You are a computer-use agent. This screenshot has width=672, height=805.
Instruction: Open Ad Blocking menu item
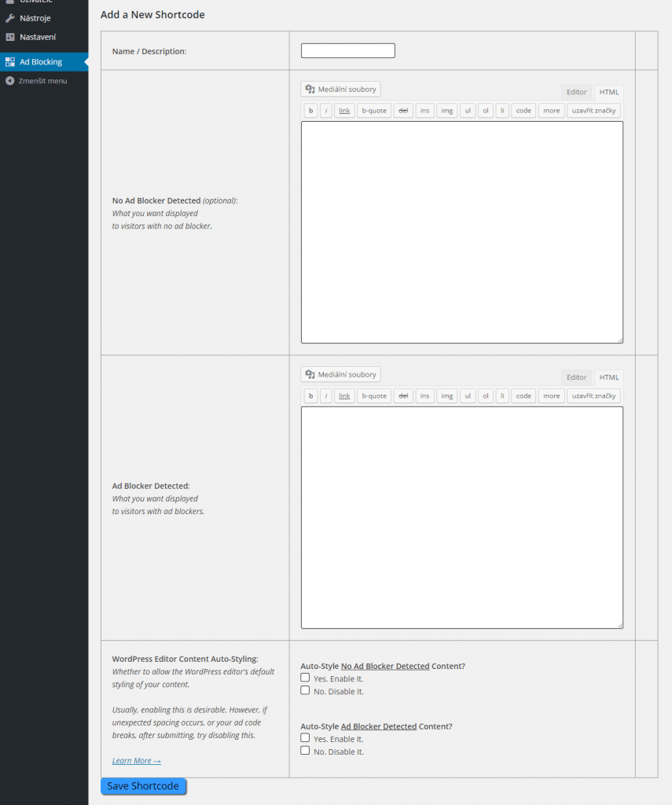[44, 61]
